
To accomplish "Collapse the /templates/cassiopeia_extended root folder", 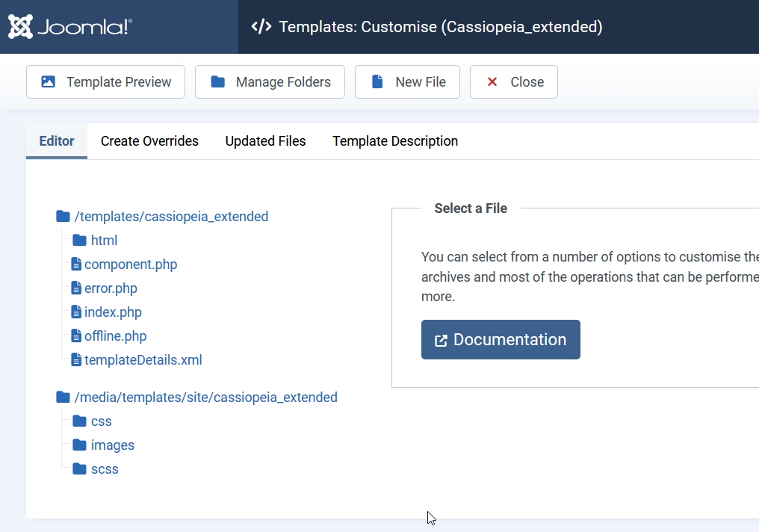I will coord(171,217).
